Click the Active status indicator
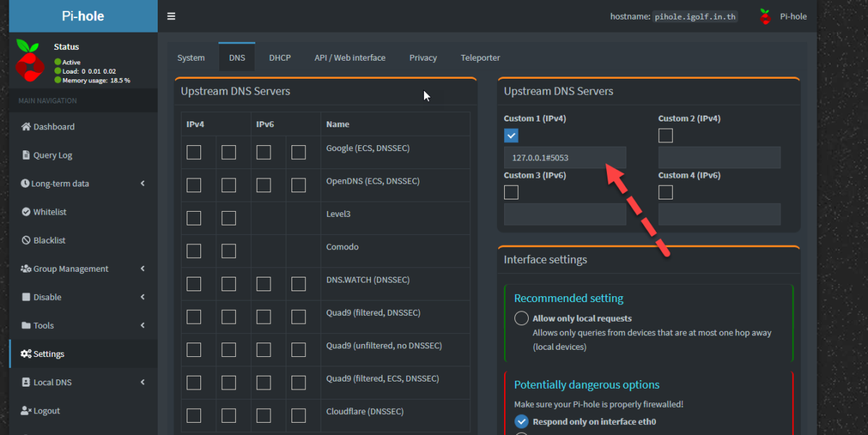This screenshot has width=868, height=435. coord(67,62)
